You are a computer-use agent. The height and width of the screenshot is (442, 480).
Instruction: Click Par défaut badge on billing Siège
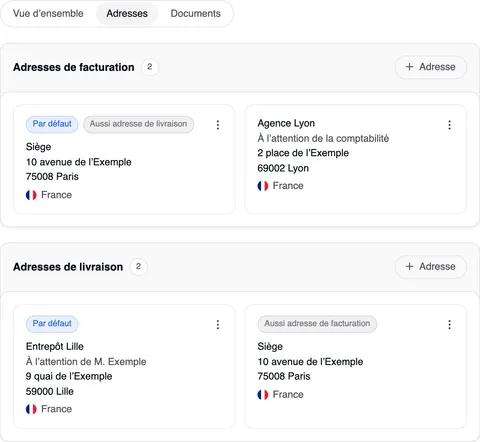(x=52, y=124)
